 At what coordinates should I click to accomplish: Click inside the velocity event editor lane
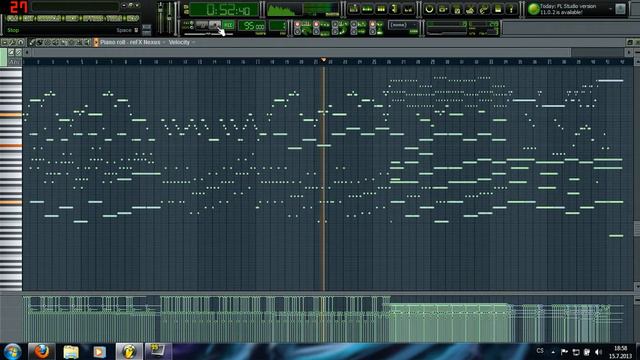pos(327,319)
